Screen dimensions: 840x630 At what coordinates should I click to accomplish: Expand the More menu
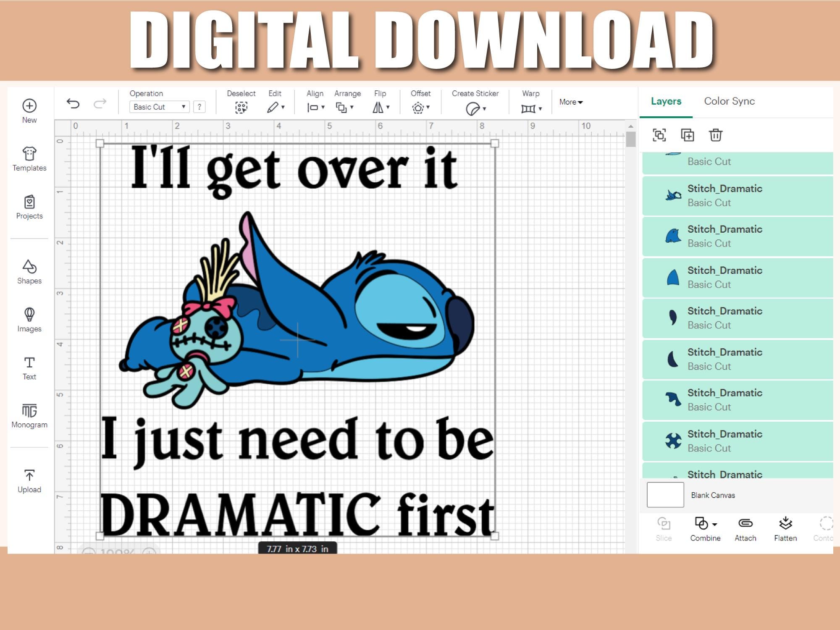570,102
